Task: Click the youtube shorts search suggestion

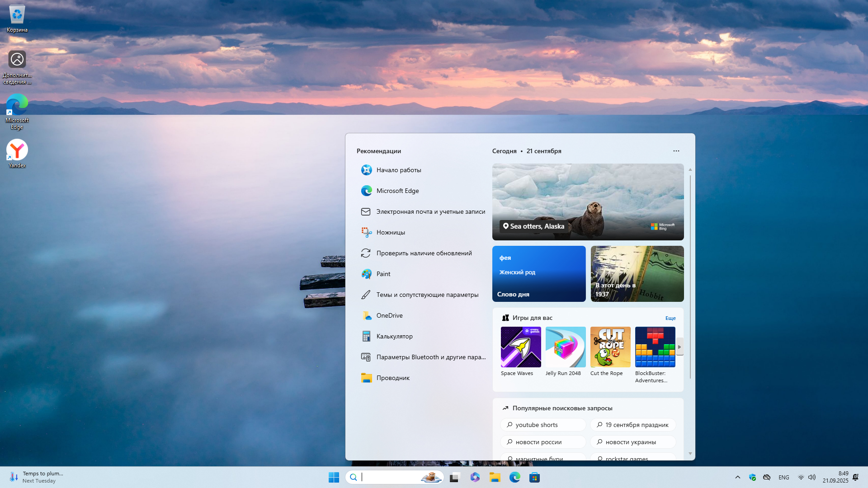Action: pyautogui.click(x=542, y=425)
